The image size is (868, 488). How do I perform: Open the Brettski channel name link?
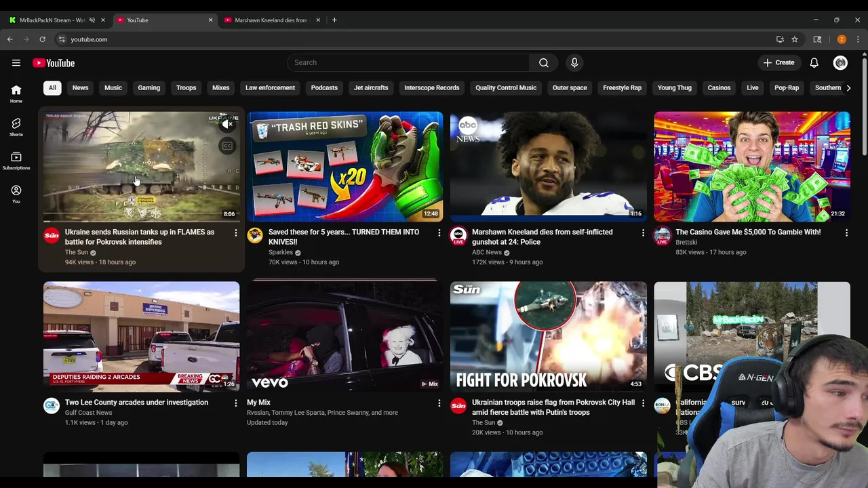click(x=686, y=242)
